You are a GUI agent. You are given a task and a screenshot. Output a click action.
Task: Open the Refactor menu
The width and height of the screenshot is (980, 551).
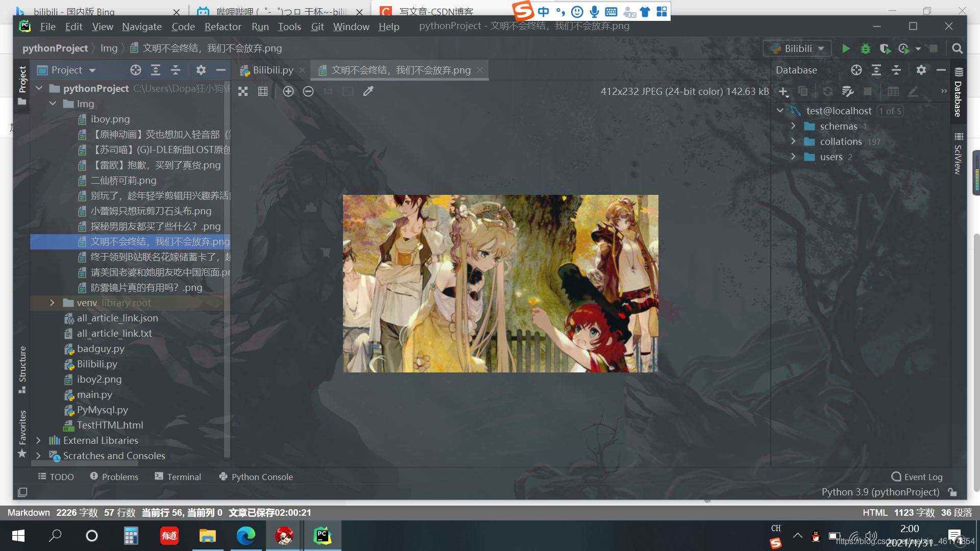pyautogui.click(x=223, y=27)
